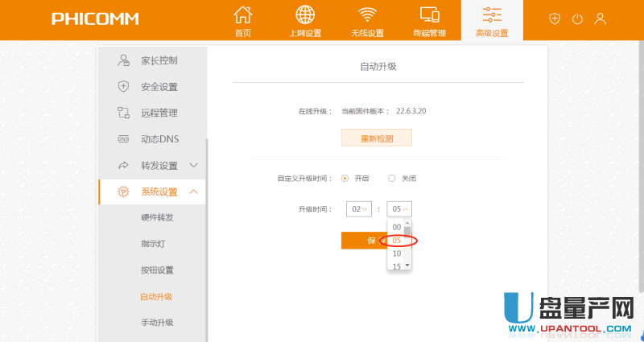
Task: Open 动态DNS in the sidebar
Action: [x=159, y=139]
